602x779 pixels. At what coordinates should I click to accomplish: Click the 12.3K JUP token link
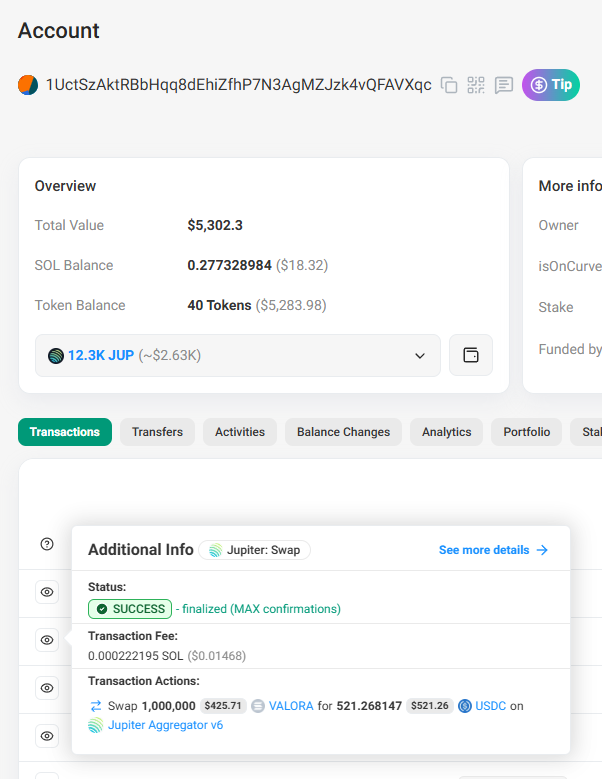point(101,356)
